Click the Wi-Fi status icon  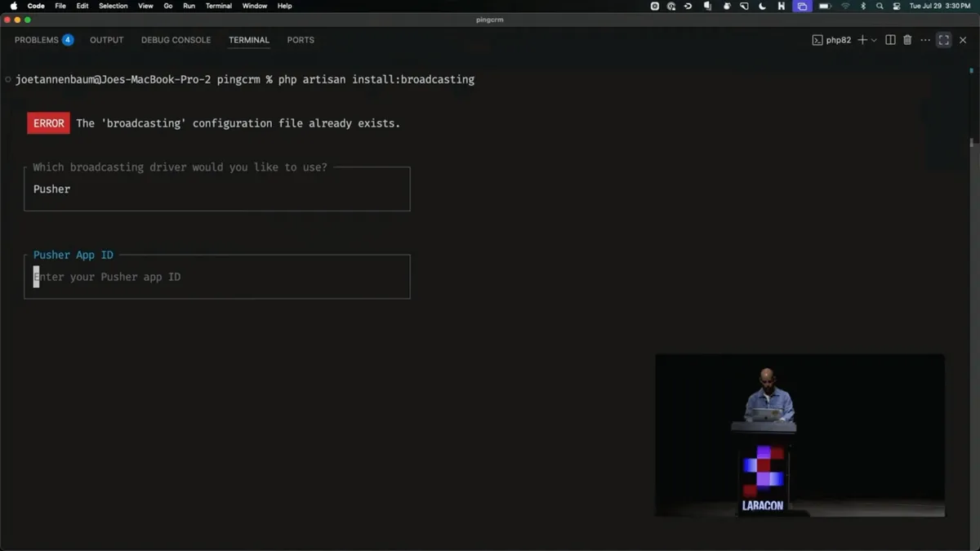pyautogui.click(x=845, y=6)
